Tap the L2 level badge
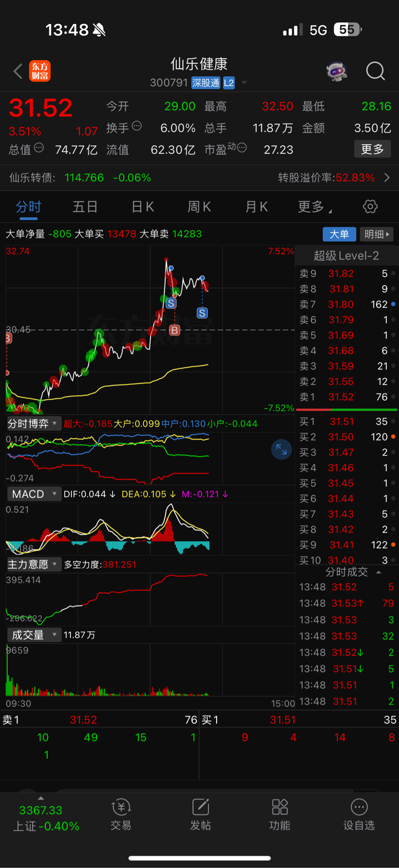Viewport: 399px width, 868px height. click(x=229, y=83)
